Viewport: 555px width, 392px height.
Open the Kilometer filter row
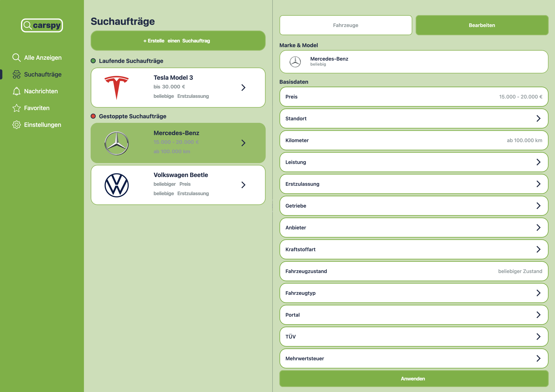click(x=414, y=140)
